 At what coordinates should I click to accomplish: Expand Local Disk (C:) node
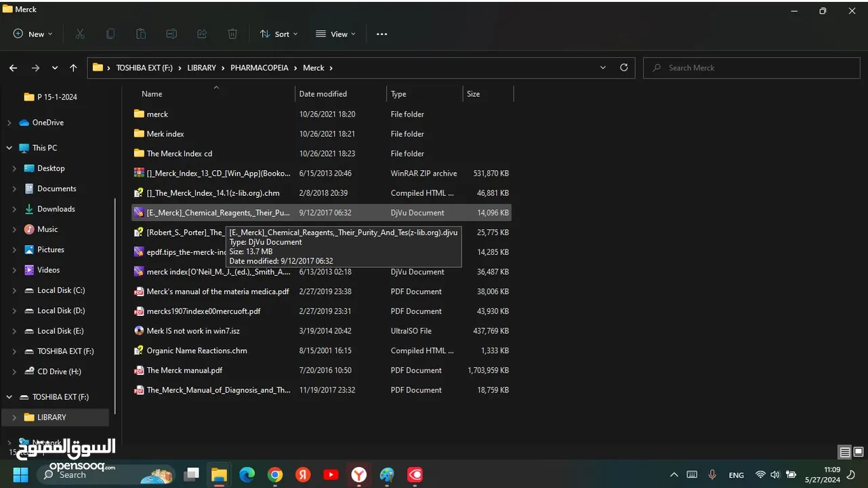click(x=14, y=290)
